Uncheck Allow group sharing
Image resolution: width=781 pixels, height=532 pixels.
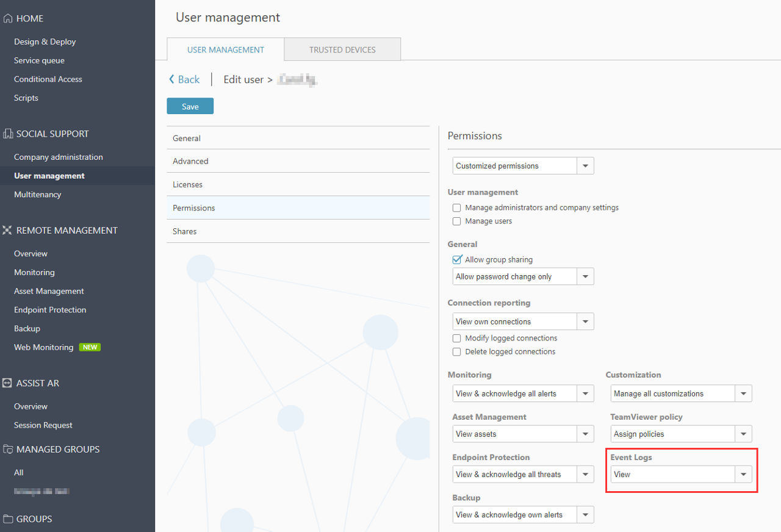tap(456, 260)
